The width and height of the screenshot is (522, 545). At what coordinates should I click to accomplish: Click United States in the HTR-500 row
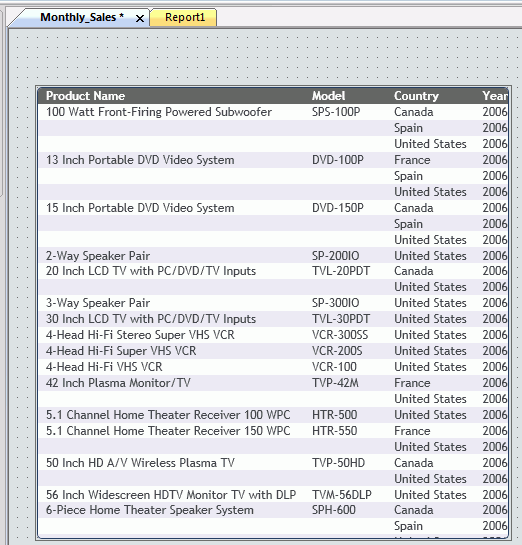(x=430, y=415)
